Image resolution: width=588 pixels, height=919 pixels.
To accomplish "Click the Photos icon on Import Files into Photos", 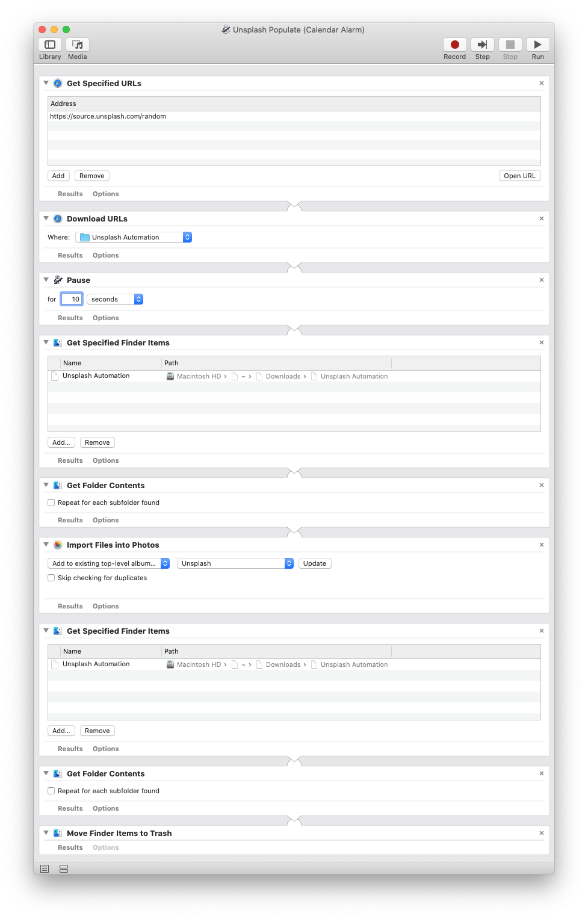I will tap(57, 544).
